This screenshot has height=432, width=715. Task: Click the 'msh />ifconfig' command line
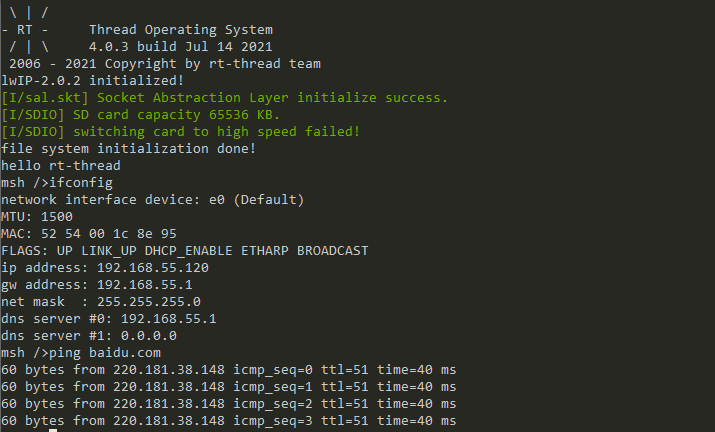[57, 183]
